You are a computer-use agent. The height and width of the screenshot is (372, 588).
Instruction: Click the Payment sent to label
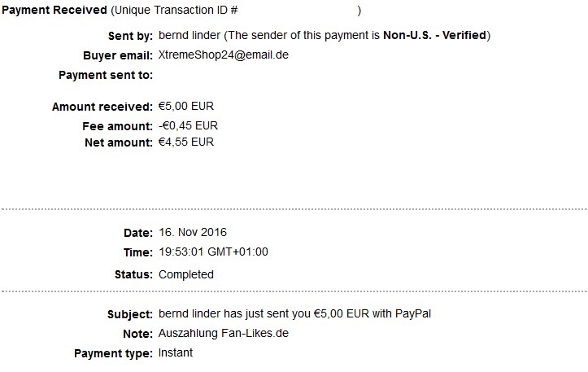(105, 76)
